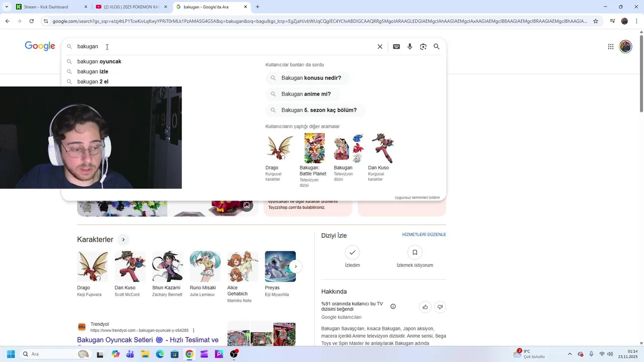
Task: Open the Drago suggestion thumbnail in dropdown
Action: click(x=280, y=148)
